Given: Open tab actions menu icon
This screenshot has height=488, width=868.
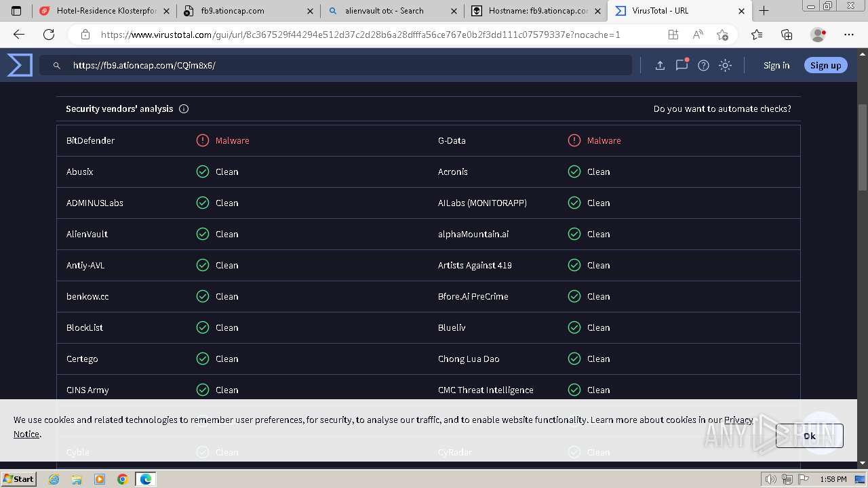Looking at the screenshot, I should click(x=16, y=11).
